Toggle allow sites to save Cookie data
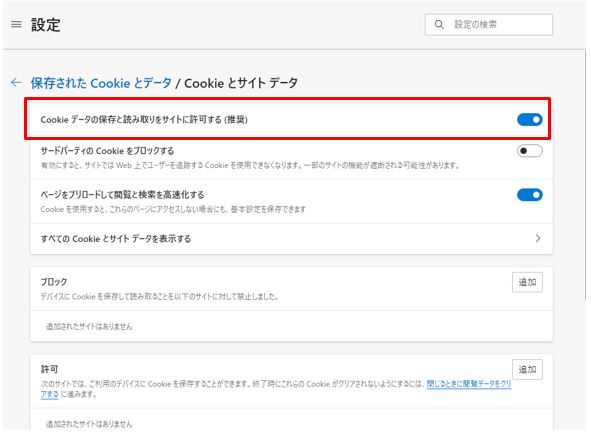The height and width of the screenshot is (434, 591). [530, 120]
